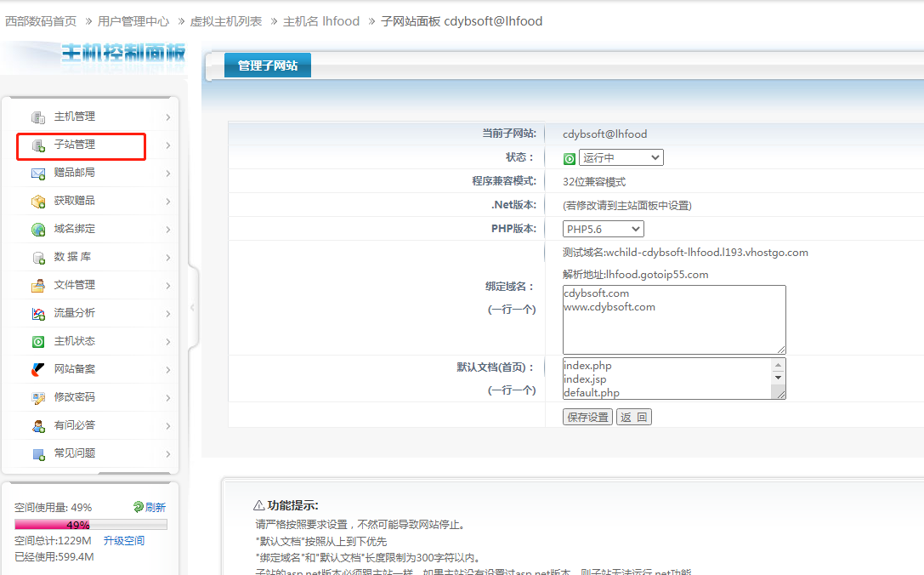
Task: Open the PHP版本 PHP5.6 dropdown
Action: coord(604,229)
